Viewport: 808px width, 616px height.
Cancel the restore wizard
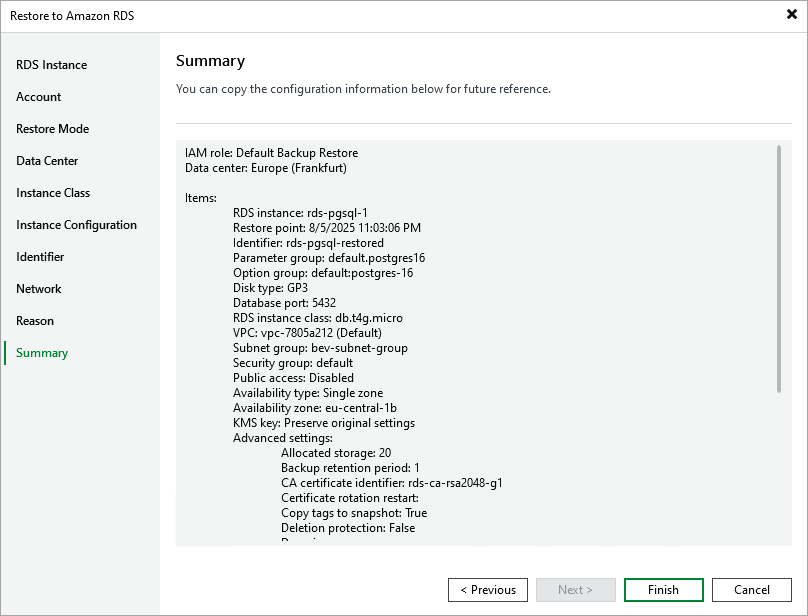[752, 590]
